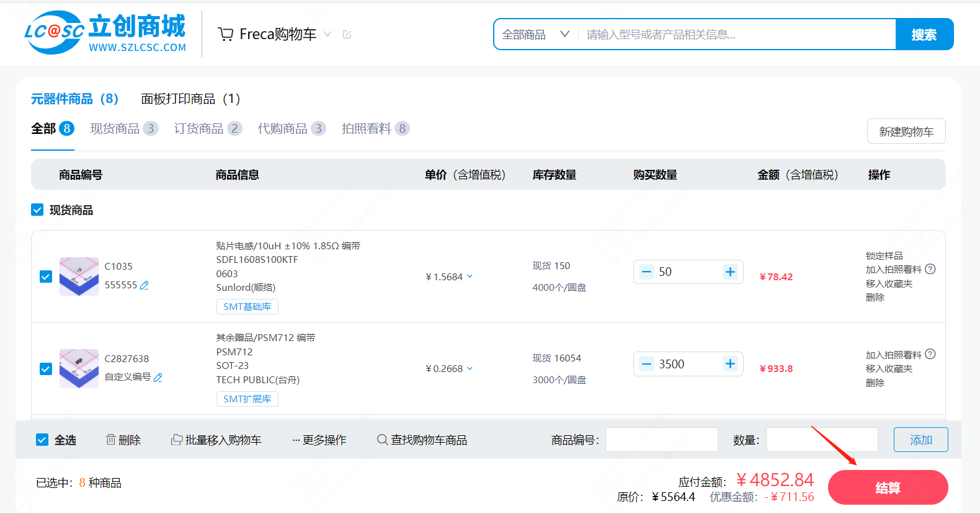Decrease quantity of C2827638 with minus
Viewport: 980px width, 514px height.
point(646,365)
